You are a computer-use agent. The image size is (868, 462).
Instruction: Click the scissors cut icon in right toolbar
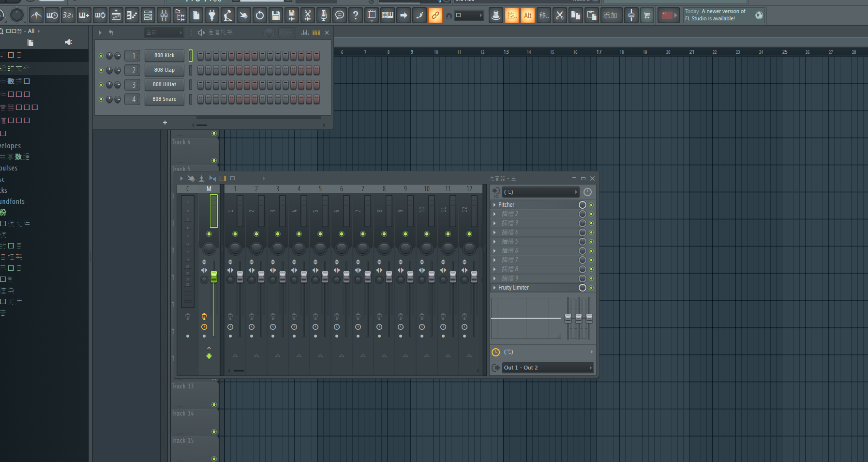click(560, 15)
